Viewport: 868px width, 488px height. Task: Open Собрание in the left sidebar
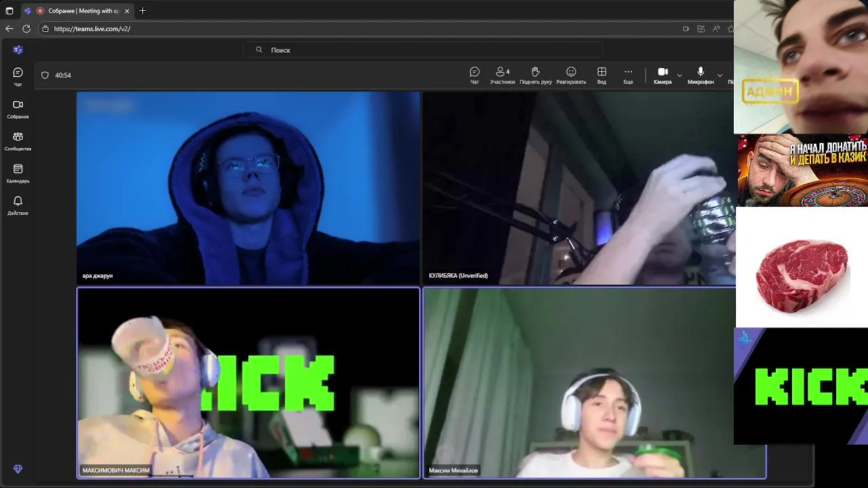[x=18, y=109]
